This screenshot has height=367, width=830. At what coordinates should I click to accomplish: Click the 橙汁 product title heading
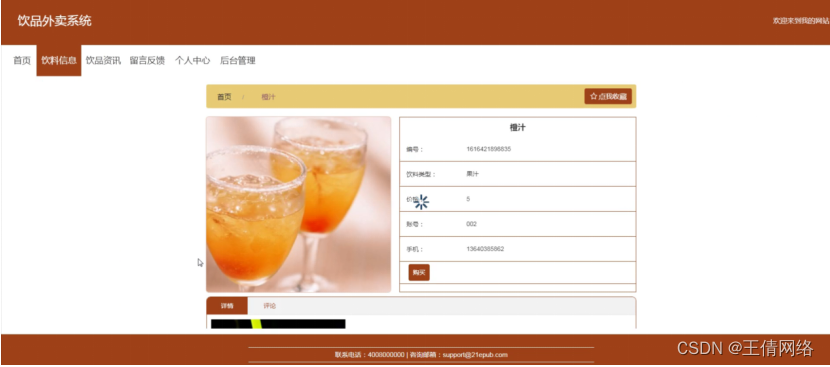point(517,128)
